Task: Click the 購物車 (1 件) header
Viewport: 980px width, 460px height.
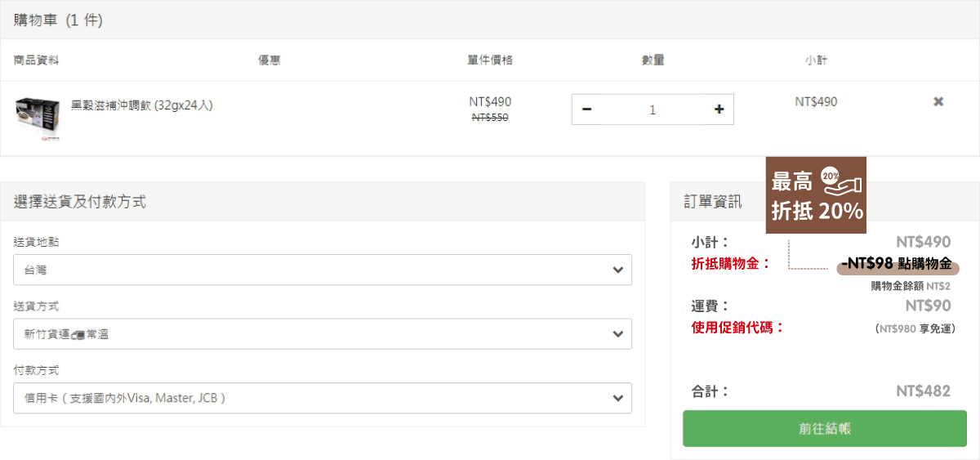Action: 58,20
